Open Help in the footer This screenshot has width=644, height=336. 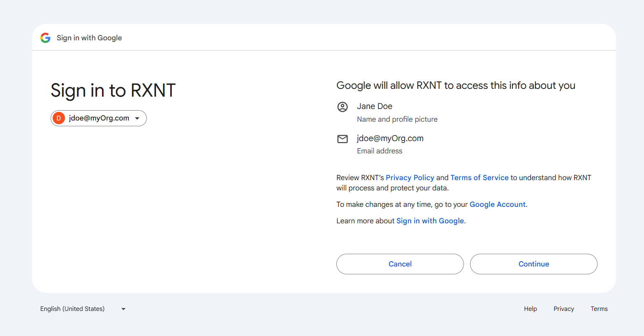(530, 309)
